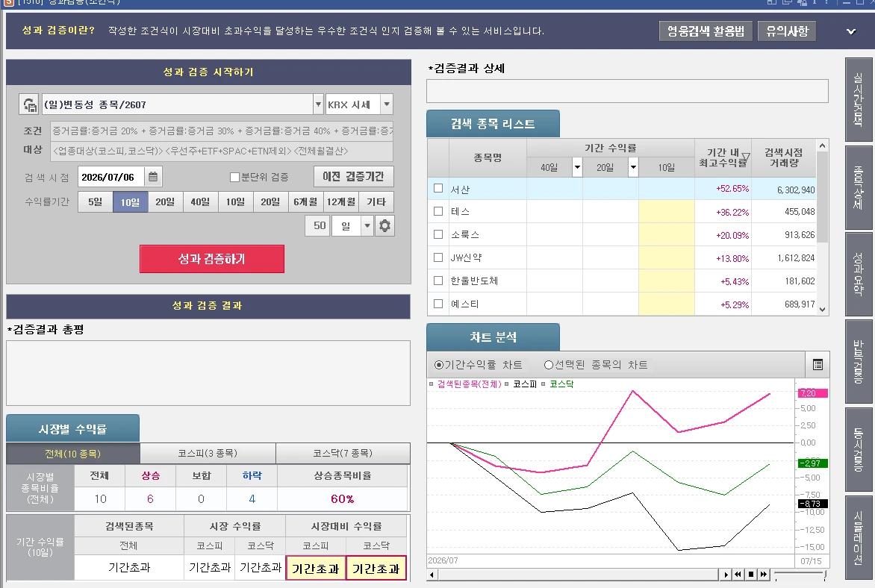
Task: Open the gear settings for custom period
Action: coord(384,226)
